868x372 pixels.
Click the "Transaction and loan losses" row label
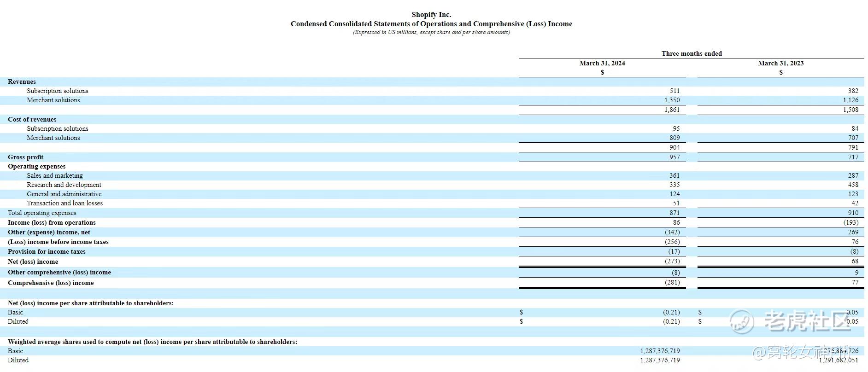click(x=65, y=203)
